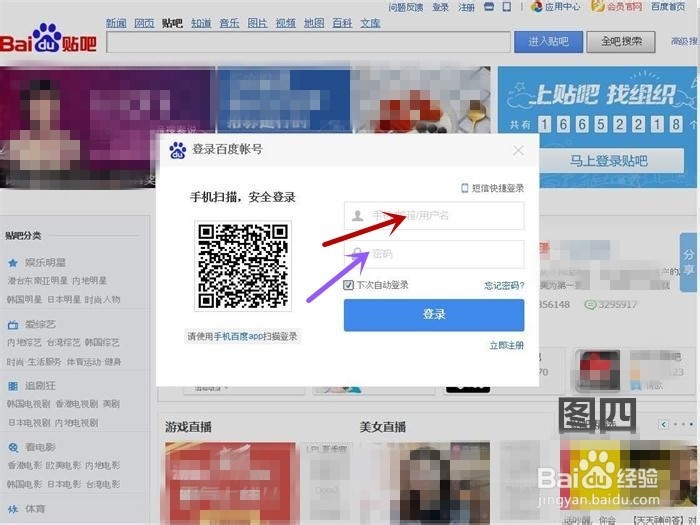Click the 分享 side tab
Screen dimensions: 700x525
689,262
